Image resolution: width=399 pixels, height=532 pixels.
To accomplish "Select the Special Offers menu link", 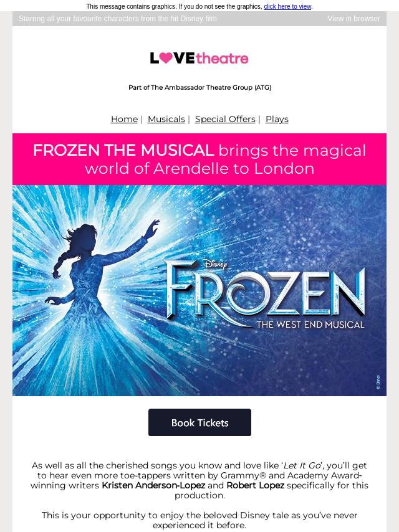I will coord(225,119).
